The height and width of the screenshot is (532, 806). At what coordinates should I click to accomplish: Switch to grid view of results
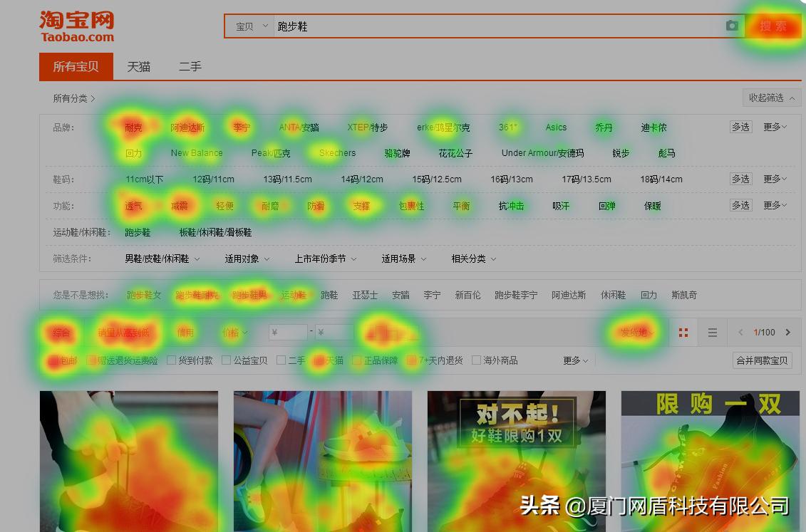pos(682,332)
